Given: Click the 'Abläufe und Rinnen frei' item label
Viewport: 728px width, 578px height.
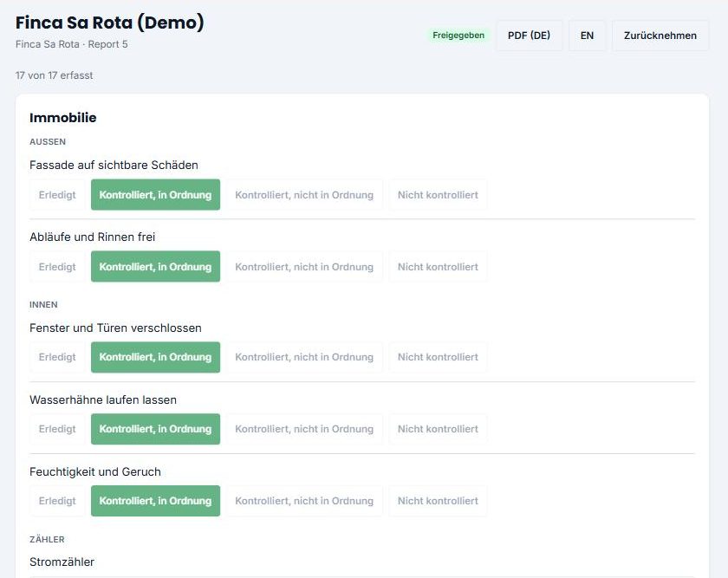Looking at the screenshot, I should point(92,237).
